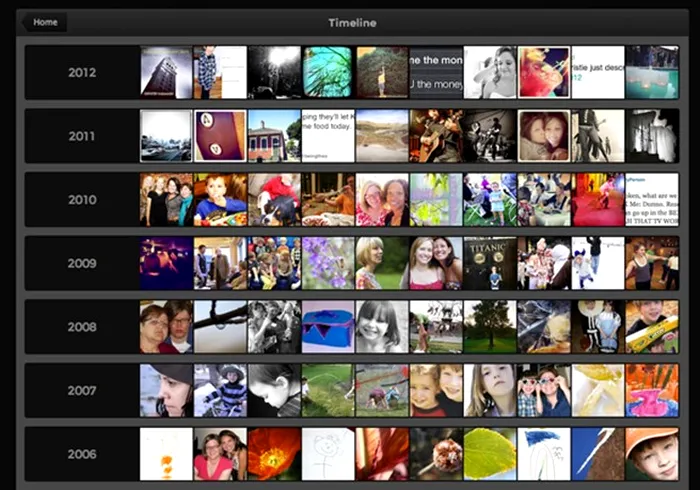Open 2011 two women kissing cheek photo

point(544,136)
